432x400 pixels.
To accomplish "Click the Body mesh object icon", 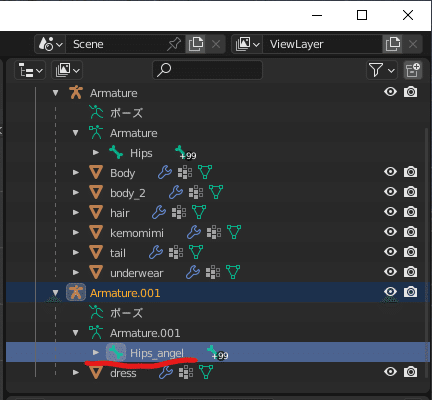I will [x=96, y=172].
